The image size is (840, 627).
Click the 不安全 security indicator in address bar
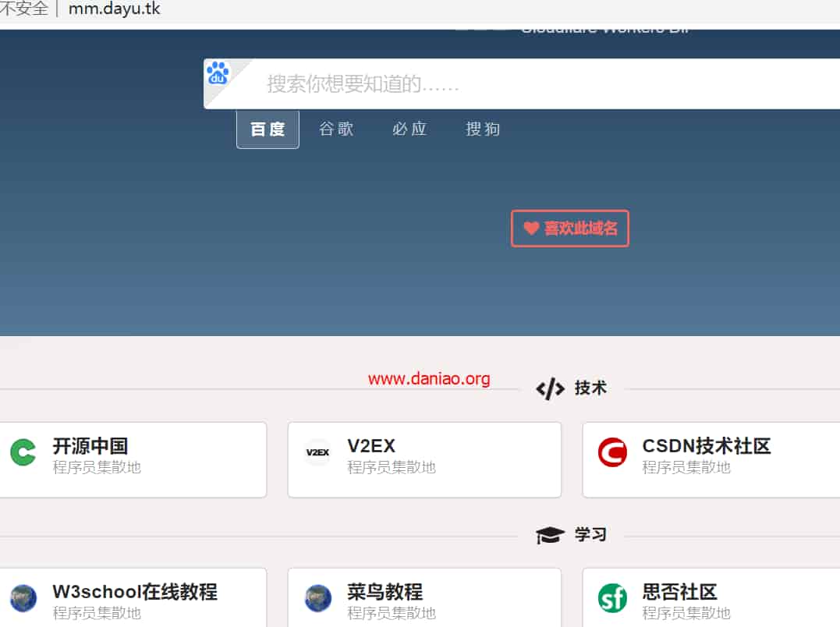click(x=23, y=9)
